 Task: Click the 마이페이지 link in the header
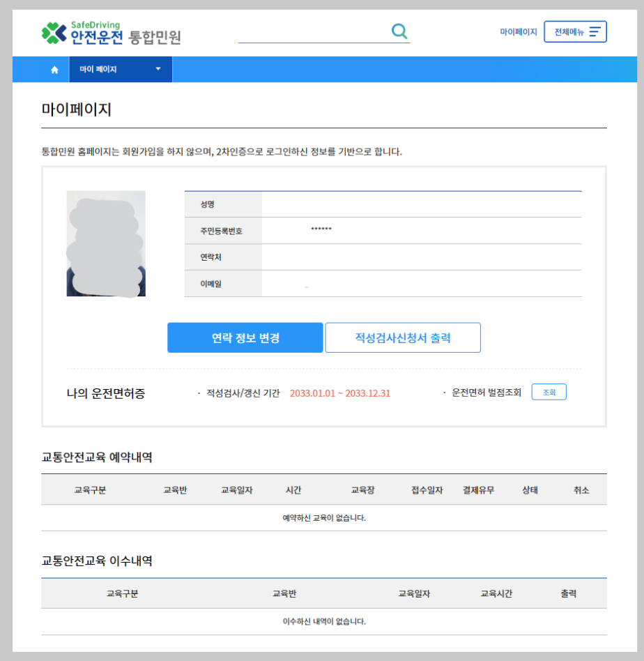tap(517, 31)
